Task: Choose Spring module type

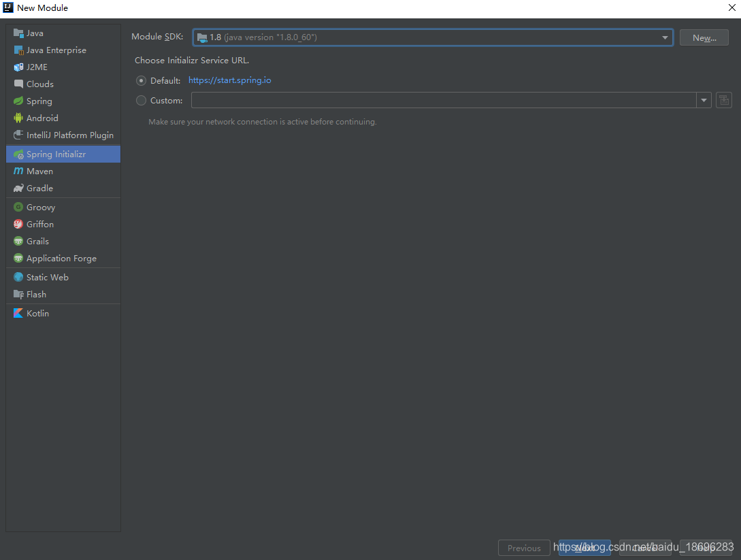Action: pos(63,101)
